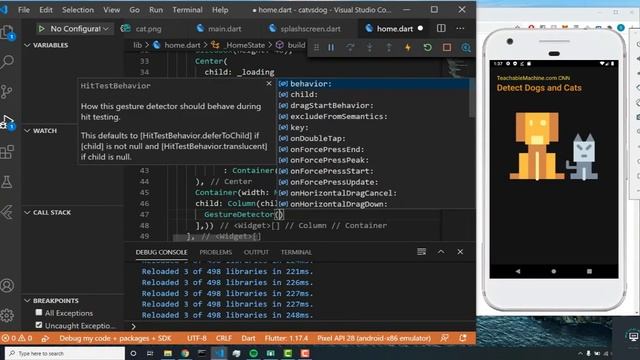Click _HomeState in the breadcrumb
640x360 pixels.
pos(245,45)
